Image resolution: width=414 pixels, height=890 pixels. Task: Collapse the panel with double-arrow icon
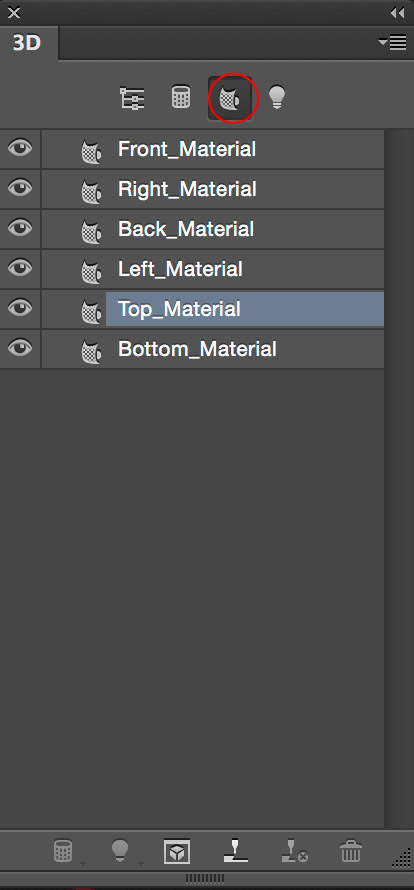pos(398,12)
